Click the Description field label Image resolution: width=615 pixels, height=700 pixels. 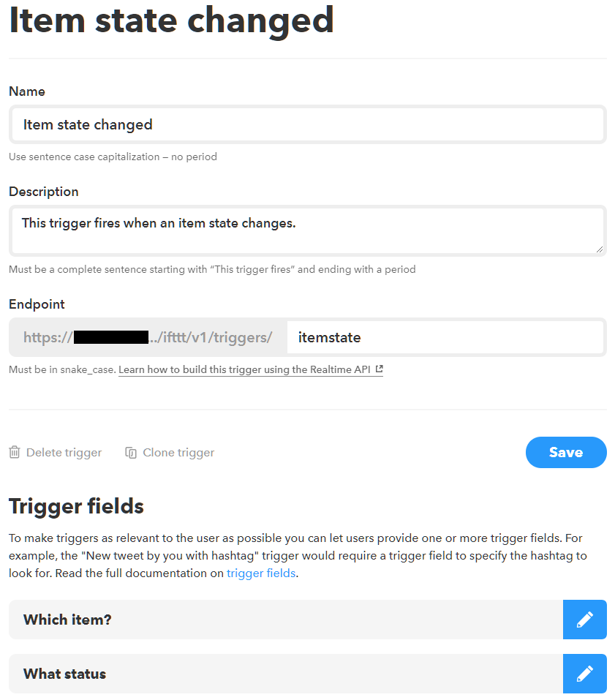point(44,192)
